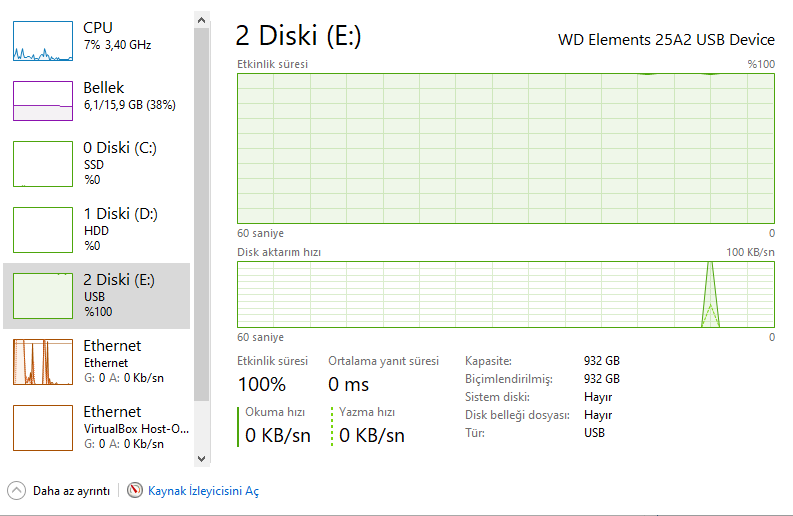This screenshot has height=516, width=793.
Task: Select the VirtualBox Host-Only Ethernet graph thumbnail
Action: point(43,427)
